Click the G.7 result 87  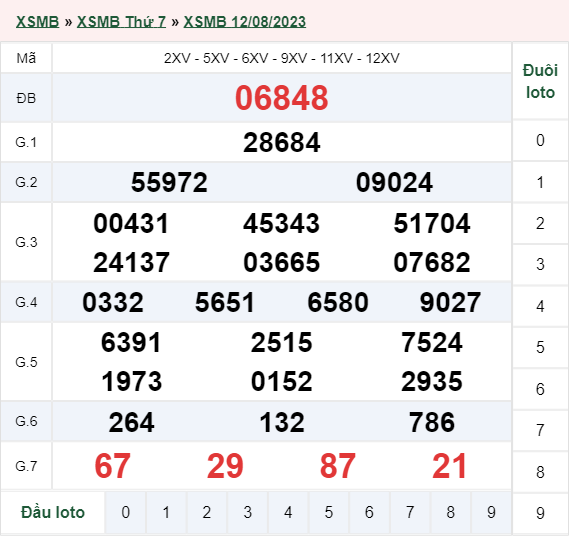[x=338, y=466]
